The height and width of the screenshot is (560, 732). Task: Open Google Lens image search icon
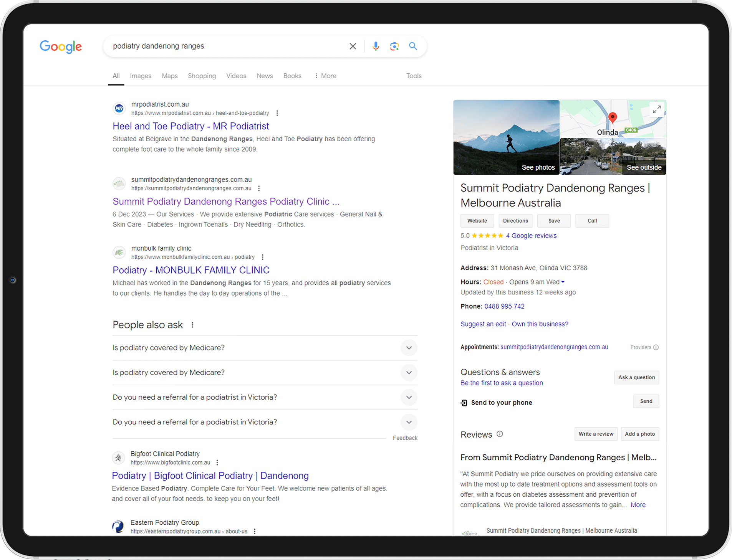(x=394, y=46)
